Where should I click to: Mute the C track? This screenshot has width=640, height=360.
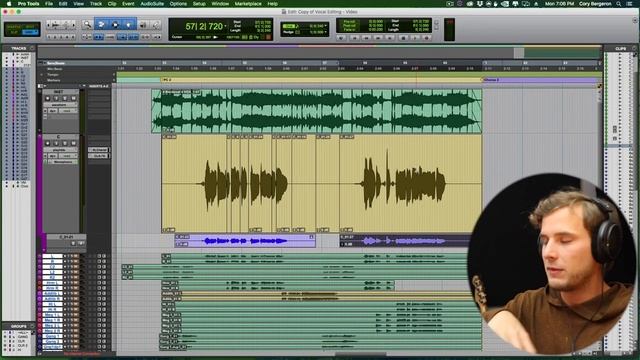(73, 143)
